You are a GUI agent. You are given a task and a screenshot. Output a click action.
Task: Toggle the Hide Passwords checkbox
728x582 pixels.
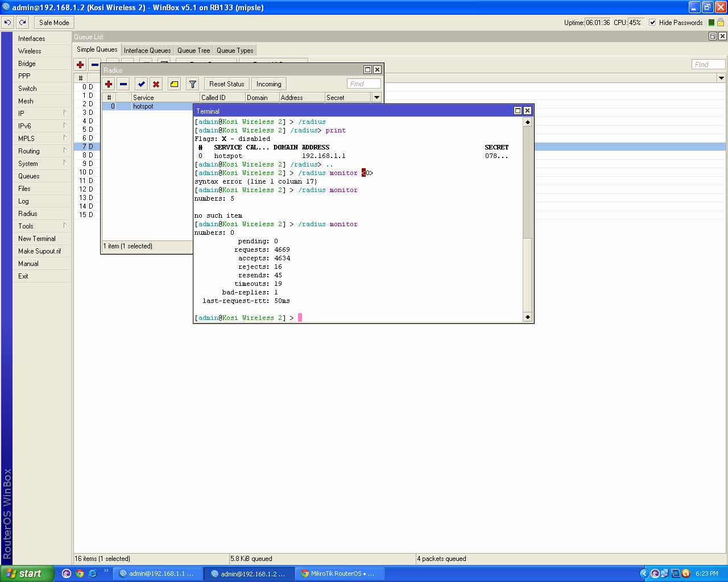[652, 23]
